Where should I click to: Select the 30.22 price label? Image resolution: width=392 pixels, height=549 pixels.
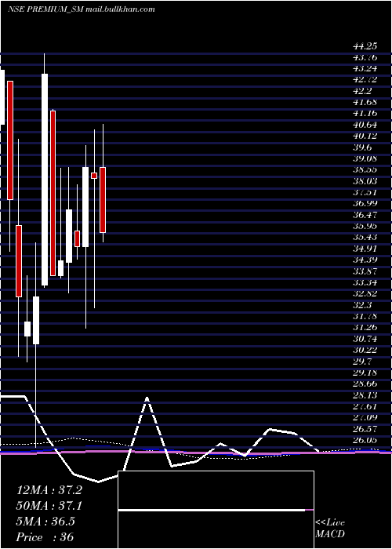pyautogui.click(x=365, y=350)
